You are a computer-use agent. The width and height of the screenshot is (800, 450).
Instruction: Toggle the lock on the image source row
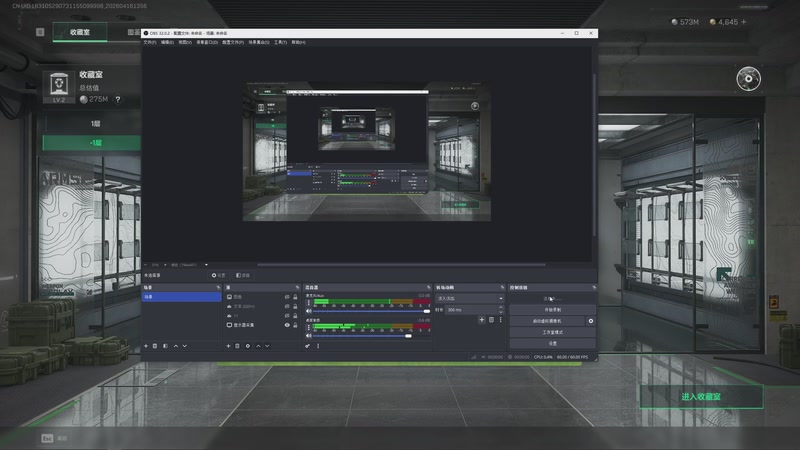295,297
